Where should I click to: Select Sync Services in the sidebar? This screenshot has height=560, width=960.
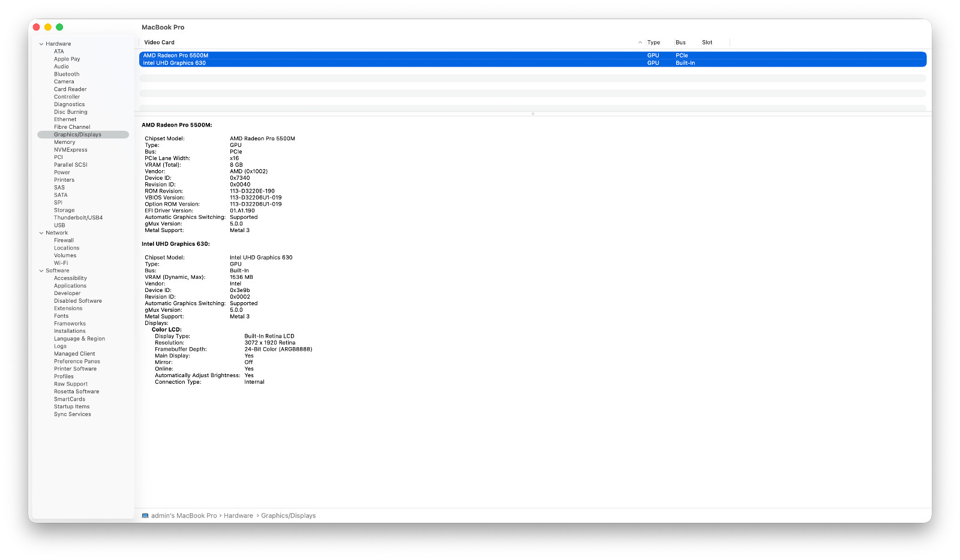tap(73, 414)
